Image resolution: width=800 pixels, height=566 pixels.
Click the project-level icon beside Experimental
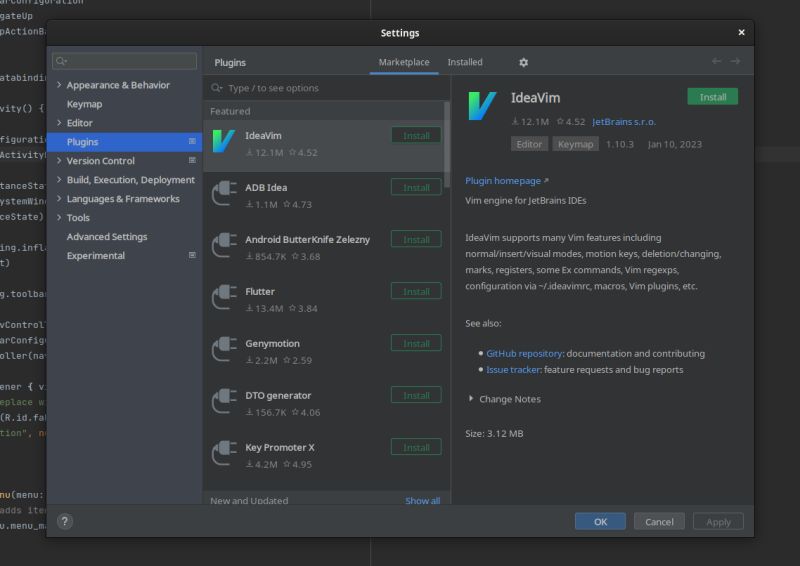coord(192,255)
